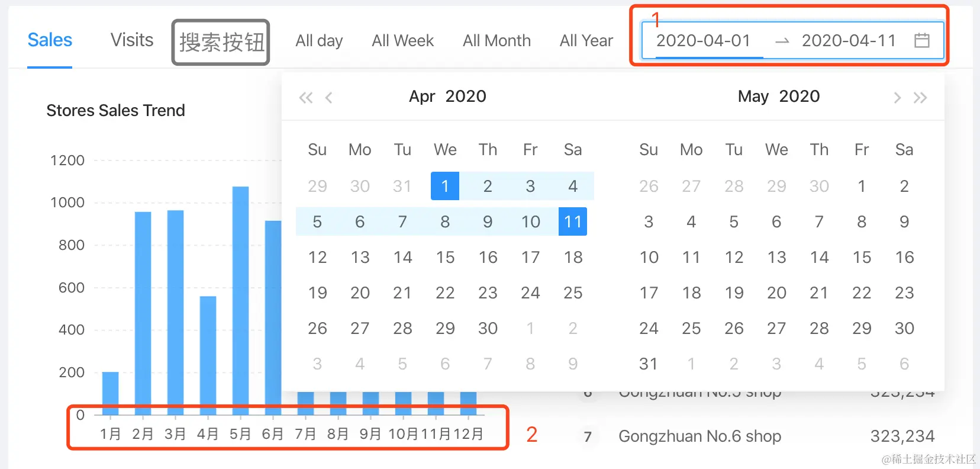
Task: Click the 5月 bar in sales chart
Action: pos(240,301)
